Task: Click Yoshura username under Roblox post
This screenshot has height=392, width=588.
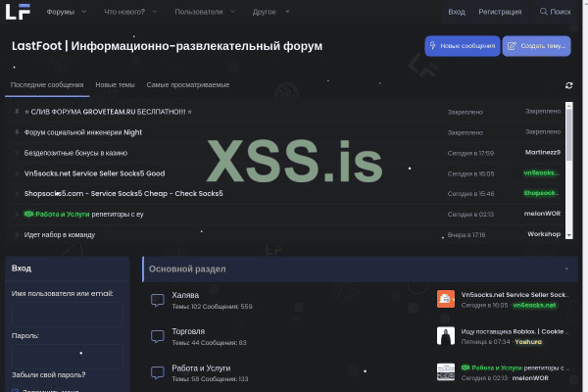Action: [528, 342]
